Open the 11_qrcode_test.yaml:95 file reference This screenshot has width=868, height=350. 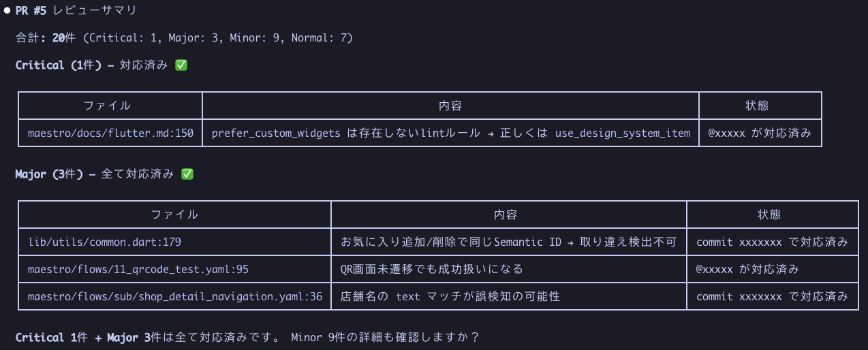(x=138, y=269)
